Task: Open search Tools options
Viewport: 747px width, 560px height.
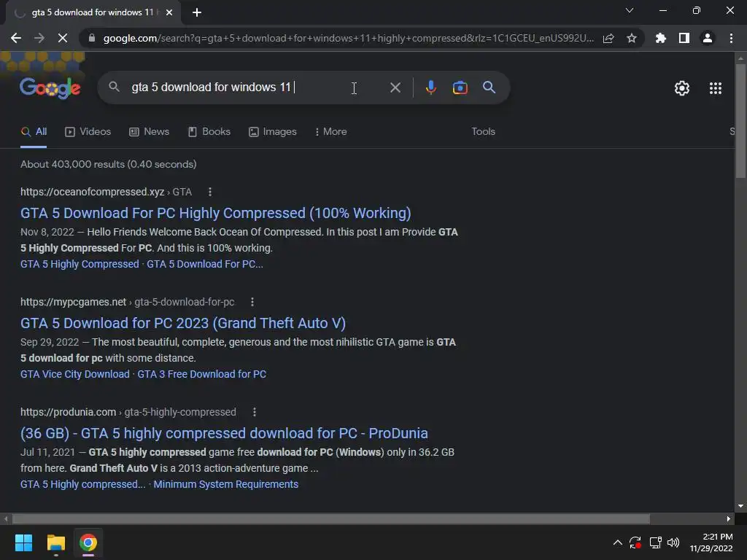Action: [x=483, y=132]
